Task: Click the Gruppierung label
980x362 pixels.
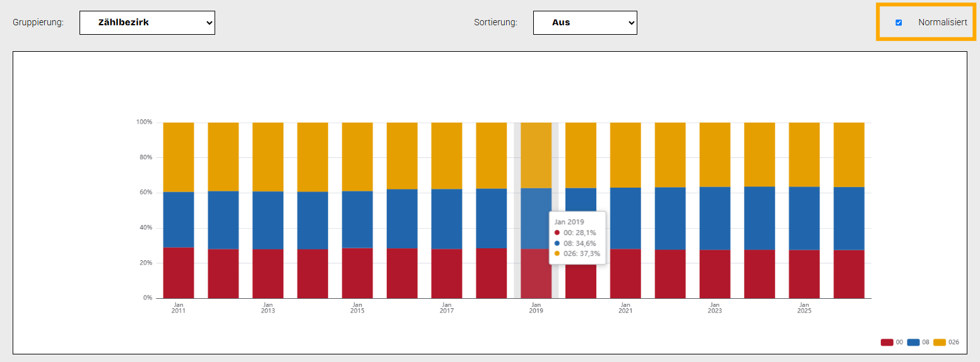Action: tap(38, 23)
